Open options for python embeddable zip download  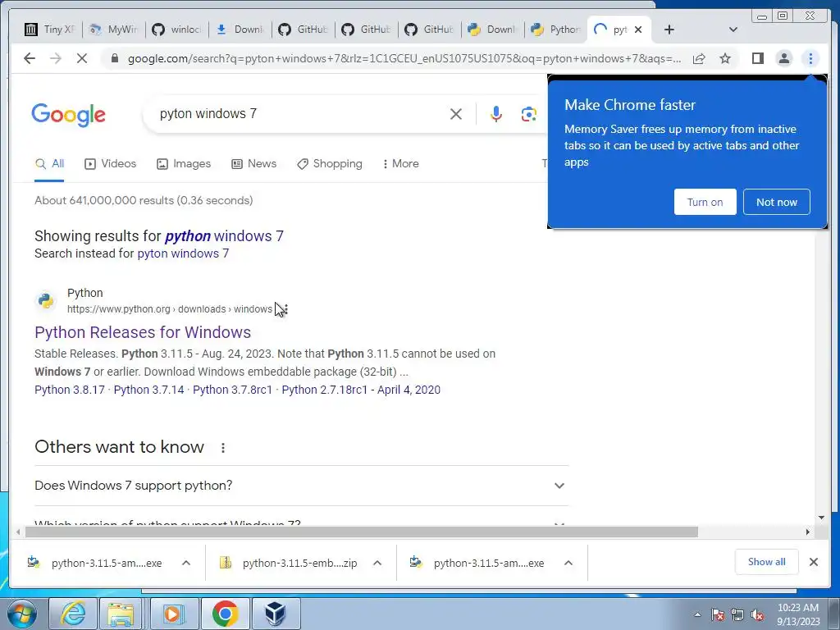[377, 563]
